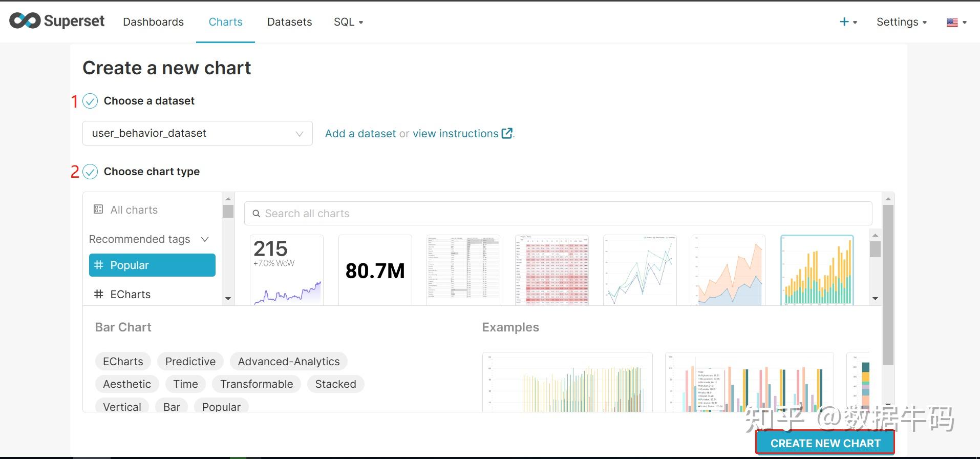This screenshot has height=459, width=980.
Task: Choose the Area chart thumbnail
Action: point(729,270)
